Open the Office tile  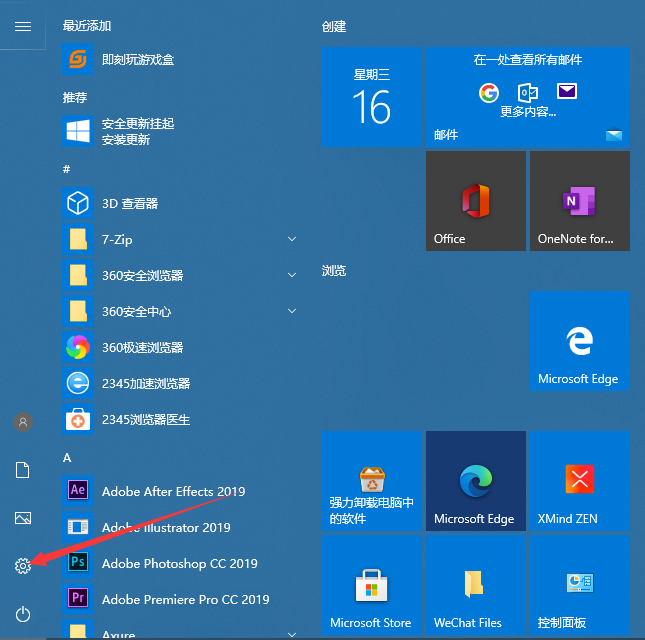(x=475, y=201)
